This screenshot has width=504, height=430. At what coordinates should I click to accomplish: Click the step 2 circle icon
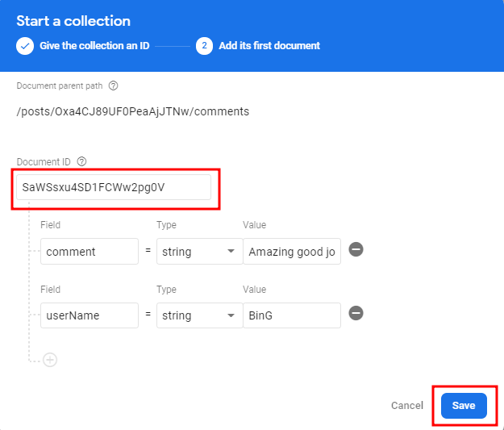204,46
